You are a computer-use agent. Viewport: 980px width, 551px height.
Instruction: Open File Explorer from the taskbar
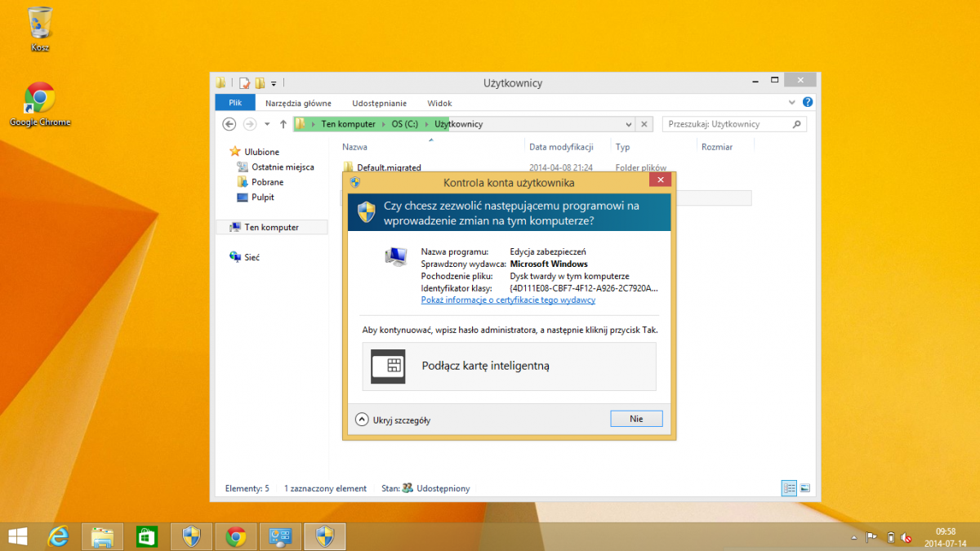(x=102, y=536)
